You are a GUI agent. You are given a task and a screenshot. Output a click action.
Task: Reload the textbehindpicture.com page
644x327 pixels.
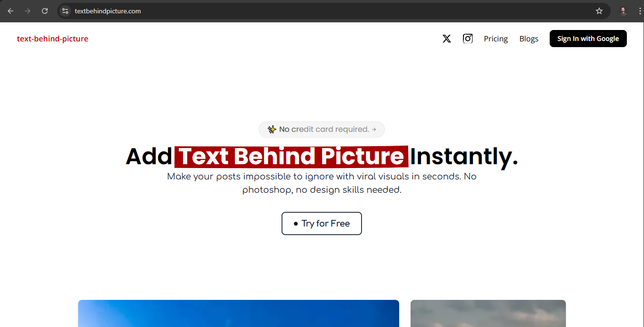[45, 11]
